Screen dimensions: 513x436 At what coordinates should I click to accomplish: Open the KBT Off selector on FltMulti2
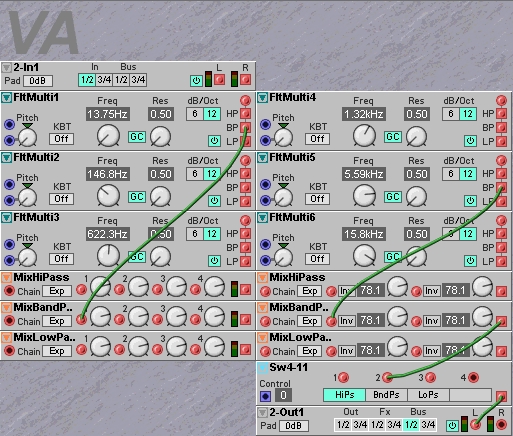(x=62, y=199)
